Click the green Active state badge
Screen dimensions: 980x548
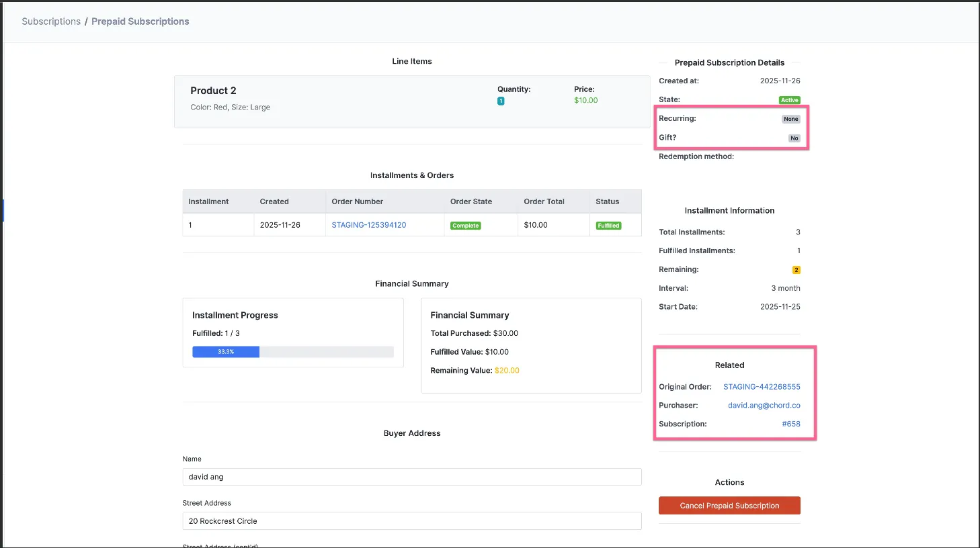click(x=790, y=100)
